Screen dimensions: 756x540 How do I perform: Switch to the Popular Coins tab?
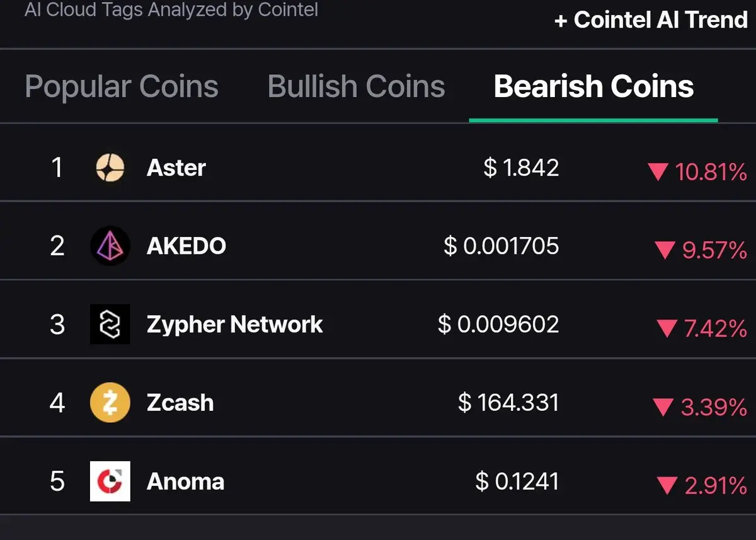point(122,86)
